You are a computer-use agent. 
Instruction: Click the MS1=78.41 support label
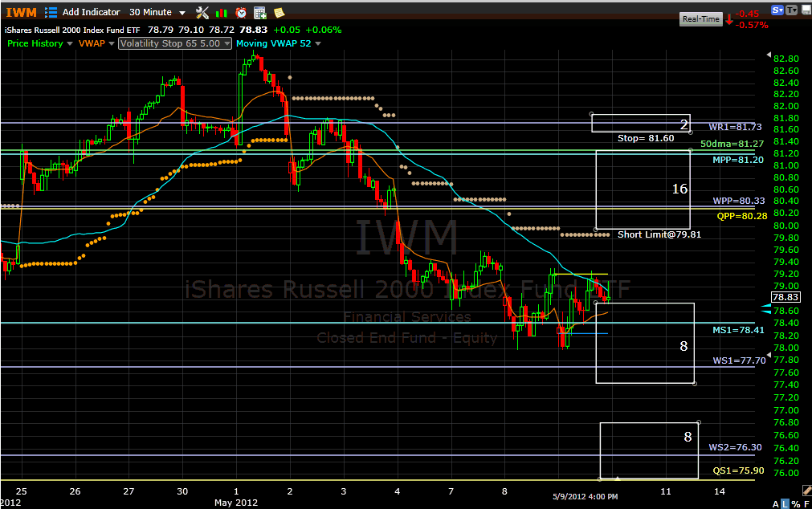click(738, 330)
